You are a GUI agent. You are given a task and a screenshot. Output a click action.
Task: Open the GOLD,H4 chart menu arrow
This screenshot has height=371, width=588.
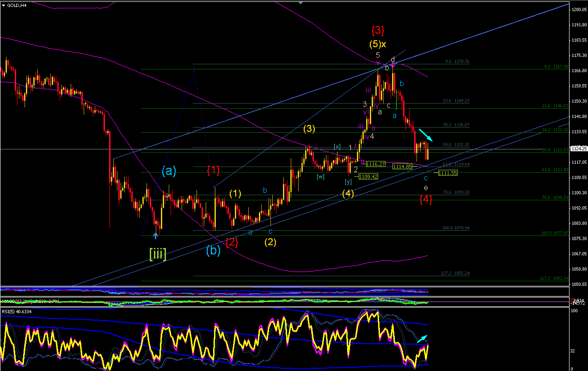pyautogui.click(x=4, y=5)
